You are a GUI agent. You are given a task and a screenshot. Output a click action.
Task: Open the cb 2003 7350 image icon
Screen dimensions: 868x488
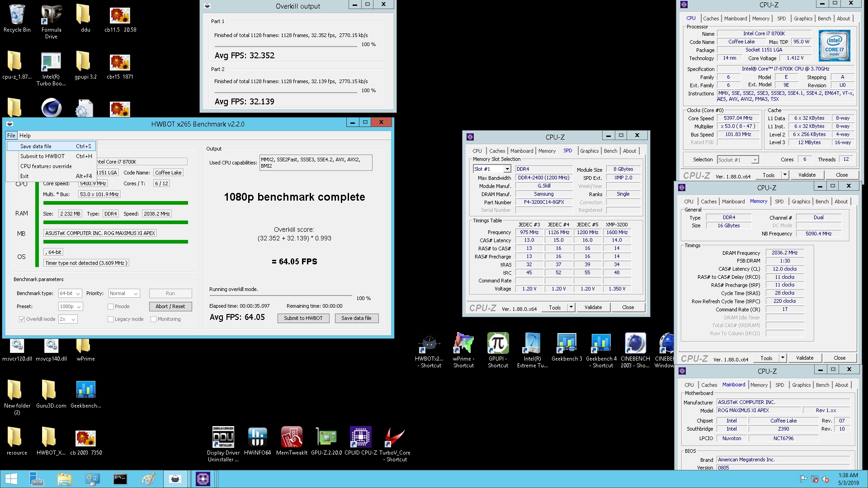85,443
